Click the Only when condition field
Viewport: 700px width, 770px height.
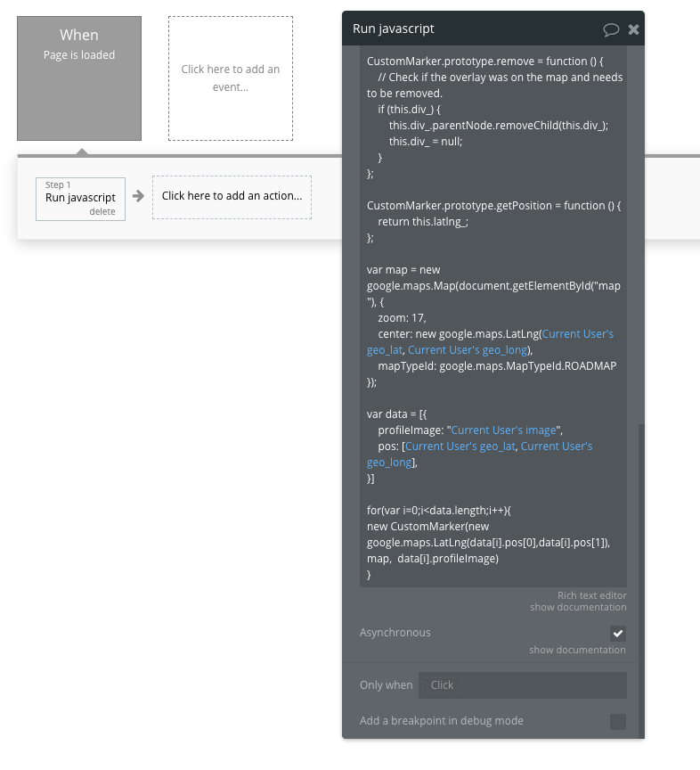523,685
